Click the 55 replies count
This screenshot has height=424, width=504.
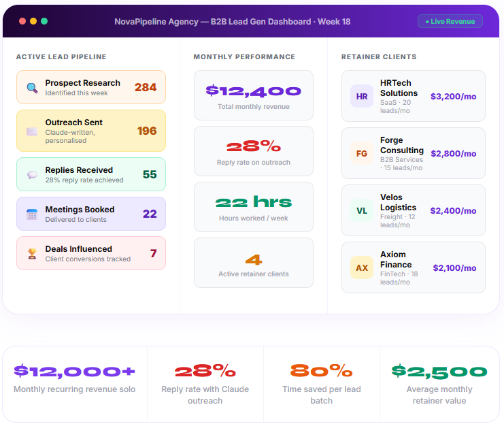point(150,175)
